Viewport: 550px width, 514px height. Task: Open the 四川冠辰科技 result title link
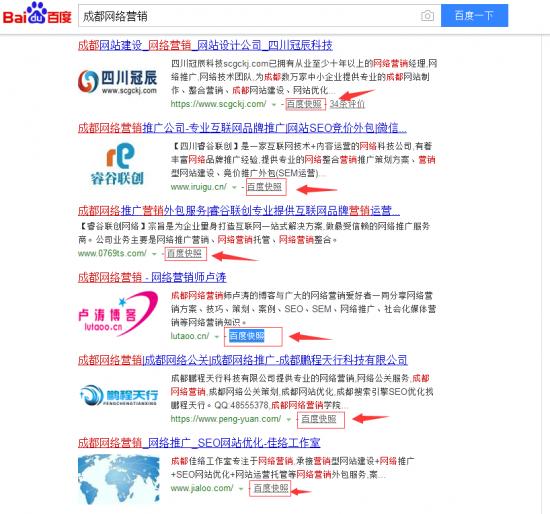(205, 45)
